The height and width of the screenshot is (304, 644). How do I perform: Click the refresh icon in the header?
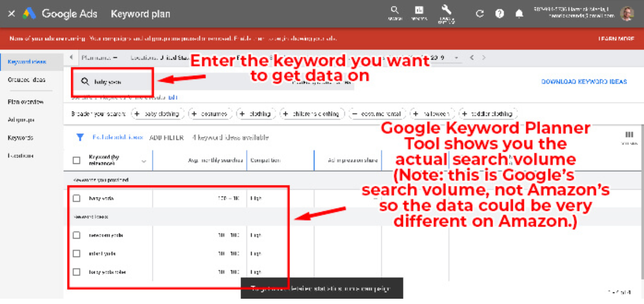click(x=479, y=14)
